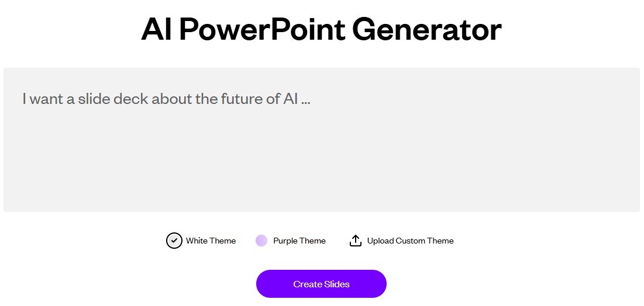This screenshot has height=306, width=644.
Task: Click the word Create on the purple button
Action: (308, 284)
